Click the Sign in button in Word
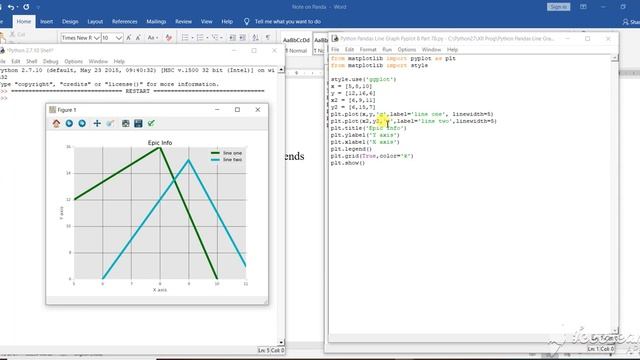640x360 pixels. (x=558, y=7)
